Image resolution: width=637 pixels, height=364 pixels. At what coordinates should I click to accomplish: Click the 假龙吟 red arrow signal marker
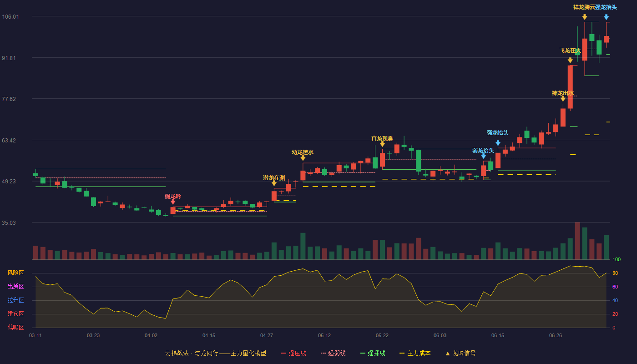[x=173, y=202]
